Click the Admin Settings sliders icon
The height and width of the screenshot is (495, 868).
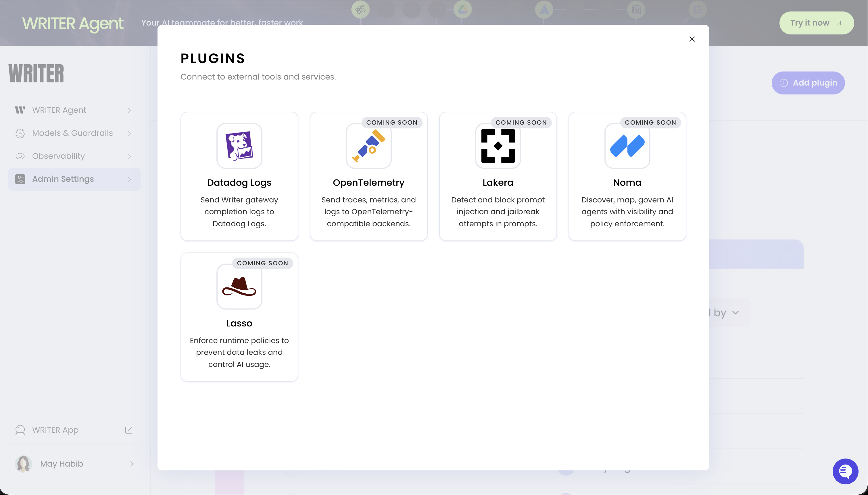click(x=20, y=179)
